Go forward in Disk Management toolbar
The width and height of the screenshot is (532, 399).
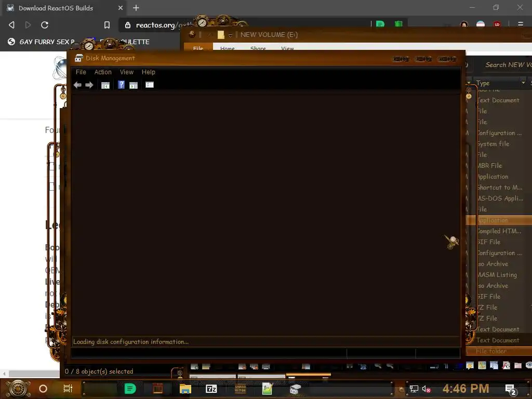point(89,85)
